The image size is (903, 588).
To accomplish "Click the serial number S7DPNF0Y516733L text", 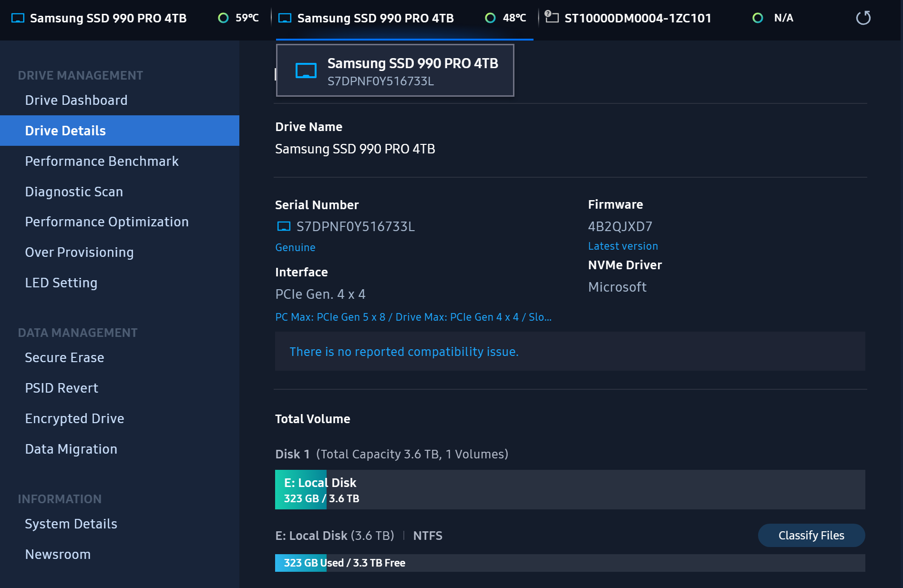I will tap(356, 226).
